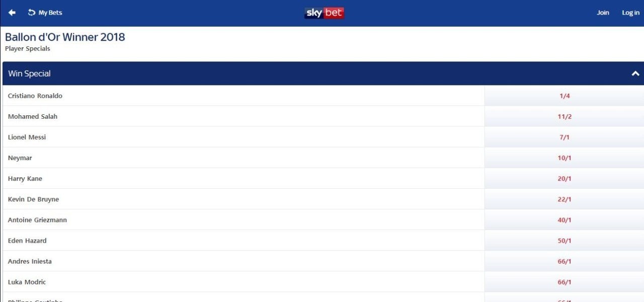Select Eden Hazard odds 50/1
The width and height of the screenshot is (644, 302).
(565, 241)
